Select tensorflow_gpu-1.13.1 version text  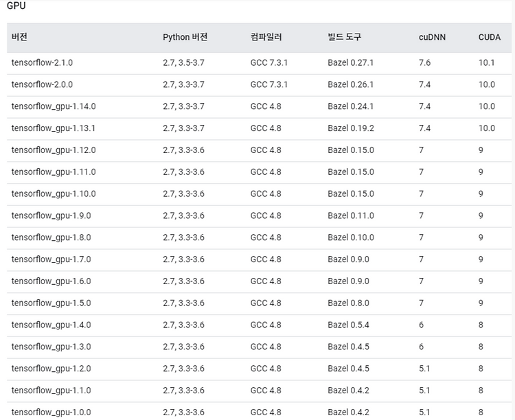[53, 128]
